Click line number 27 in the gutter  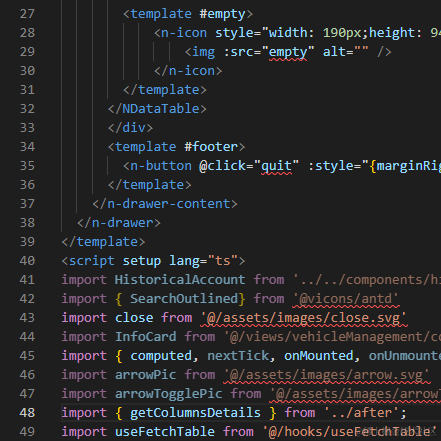tap(27, 14)
